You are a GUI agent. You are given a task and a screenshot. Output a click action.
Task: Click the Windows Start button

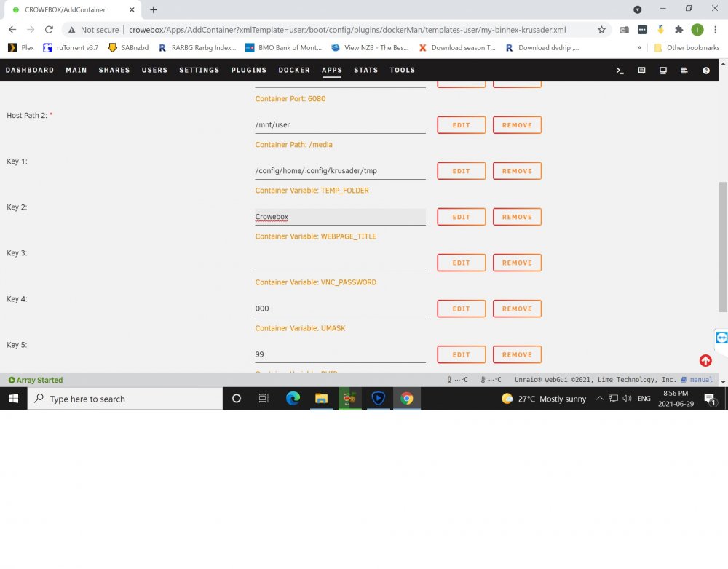point(13,398)
